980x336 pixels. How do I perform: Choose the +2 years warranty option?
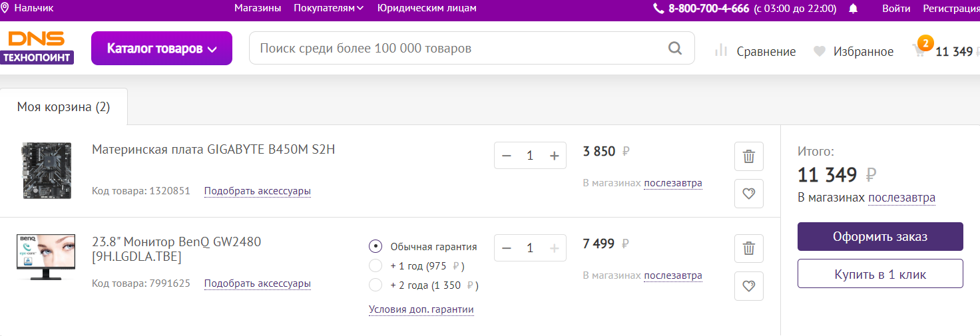pos(375,285)
